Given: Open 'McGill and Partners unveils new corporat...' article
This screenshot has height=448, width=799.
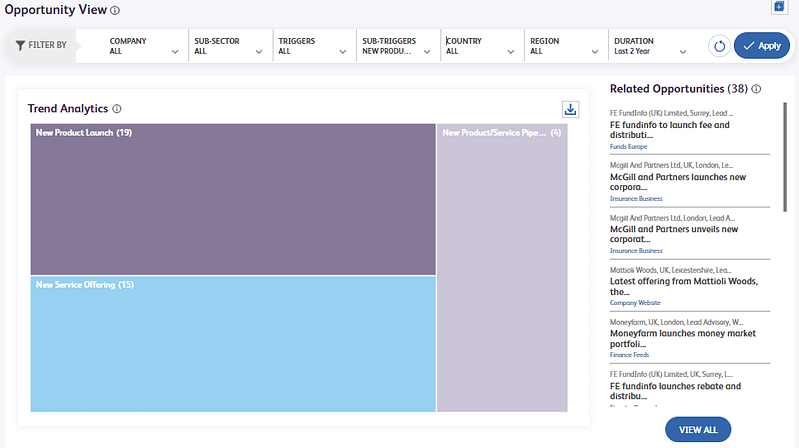Looking at the screenshot, I should 674,234.
